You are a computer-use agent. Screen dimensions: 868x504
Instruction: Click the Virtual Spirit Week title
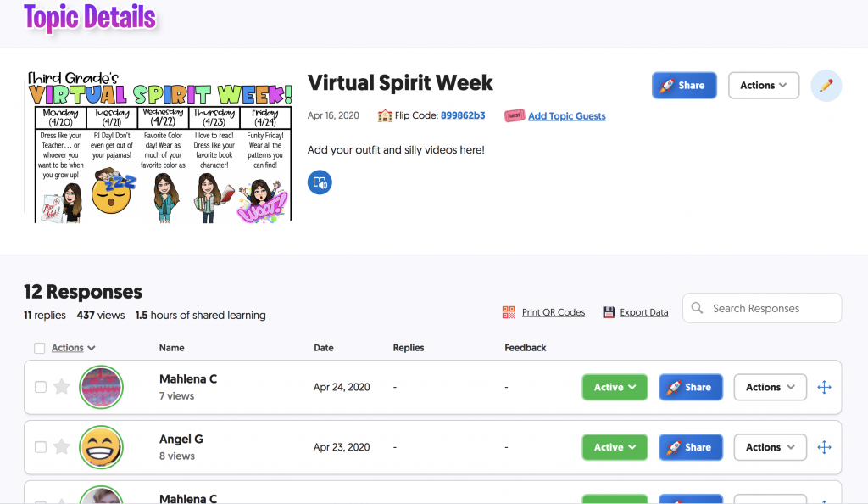[400, 83]
